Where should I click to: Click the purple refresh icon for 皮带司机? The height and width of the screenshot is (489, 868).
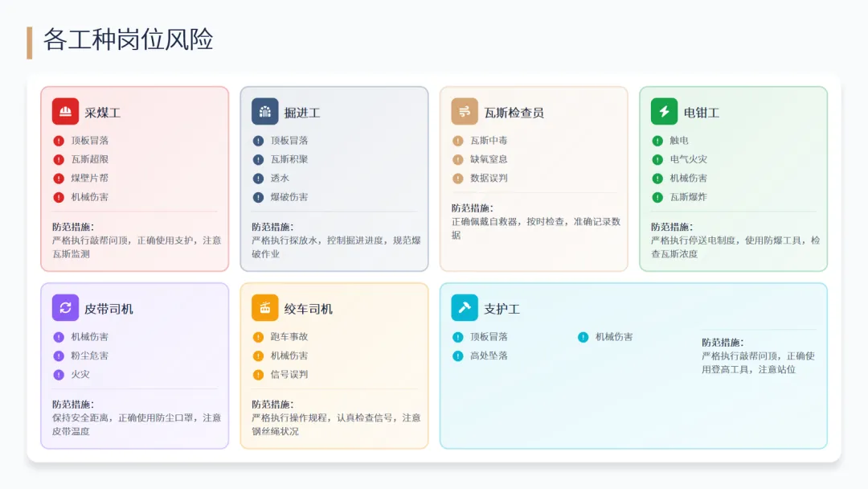(x=65, y=308)
